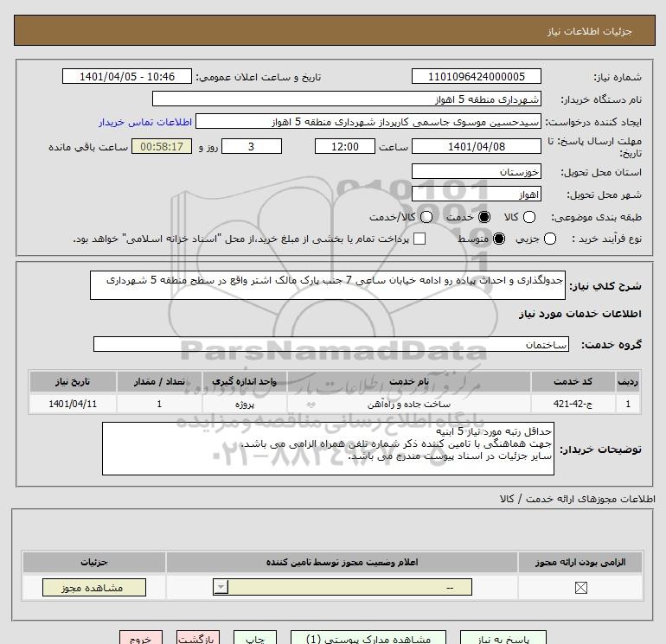666x644 pixels.
Task: Click the بازگشت back button
Action: click(x=198, y=638)
